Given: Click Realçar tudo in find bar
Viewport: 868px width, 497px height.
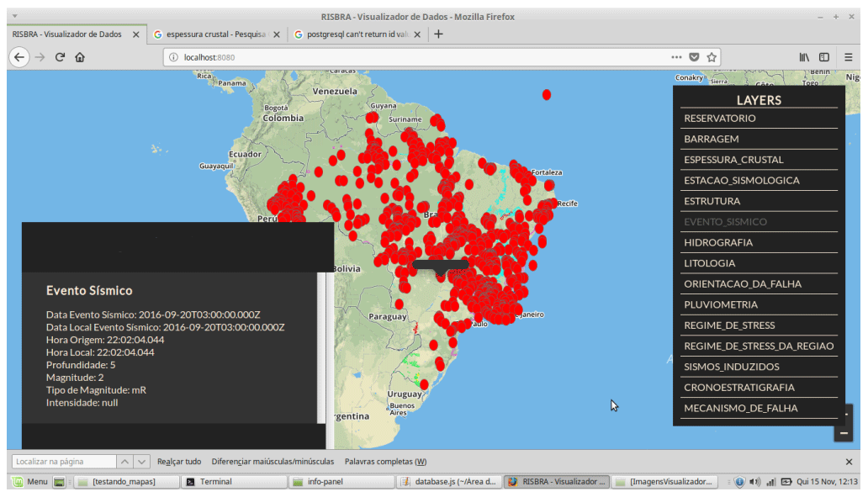Looking at the screenshot, I should (x=179, y=462).
